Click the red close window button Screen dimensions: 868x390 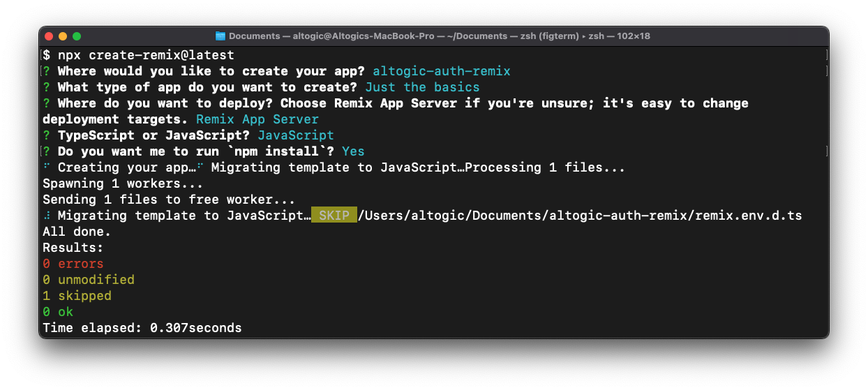tap(49, 36)
